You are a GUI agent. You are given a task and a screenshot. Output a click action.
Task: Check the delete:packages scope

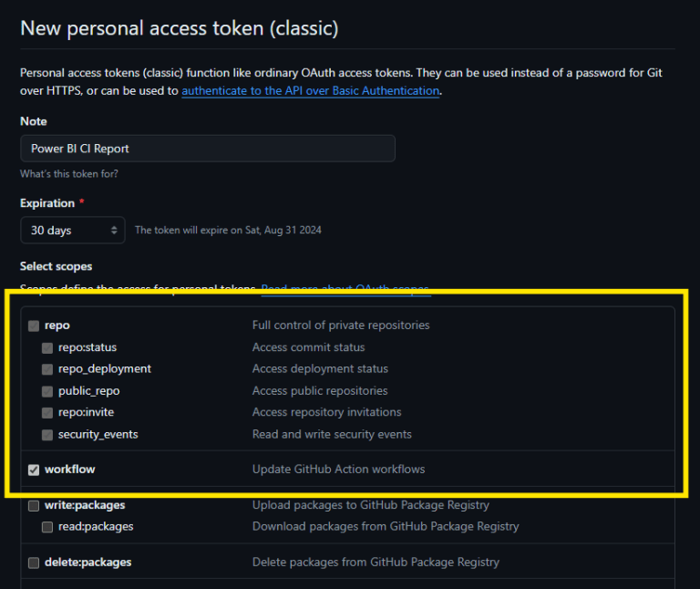34,563
